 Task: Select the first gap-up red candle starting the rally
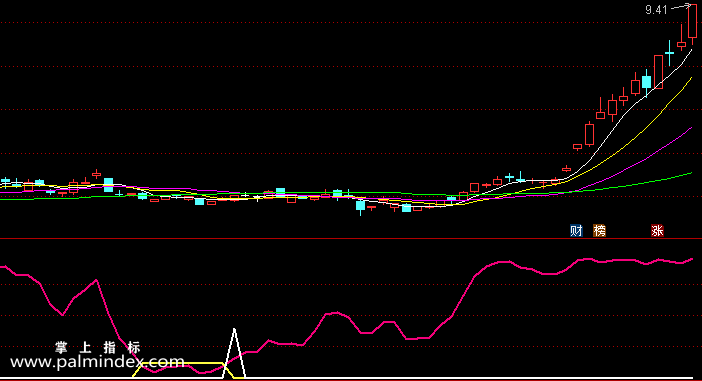tap(578, 146)
